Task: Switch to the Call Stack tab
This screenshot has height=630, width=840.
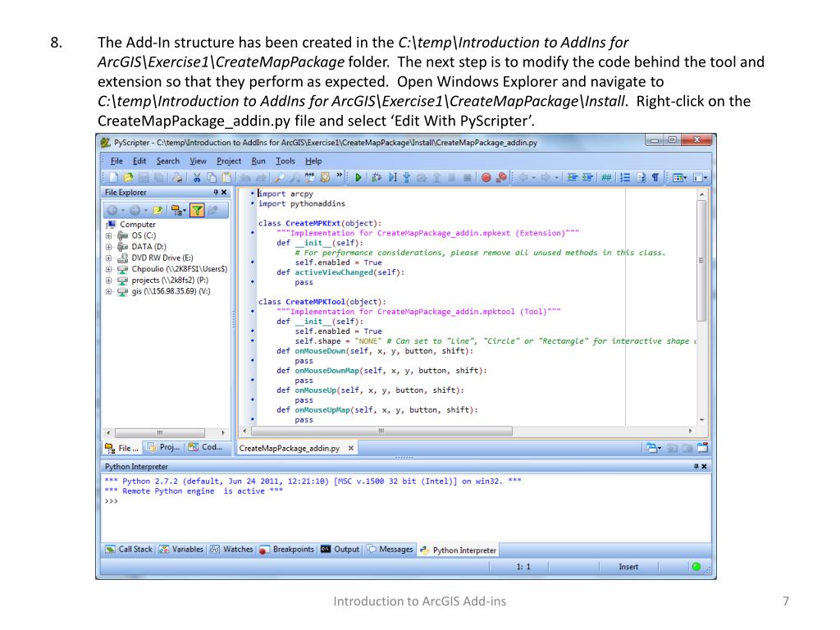Action: pyautogui.click(x=129, y=549)
